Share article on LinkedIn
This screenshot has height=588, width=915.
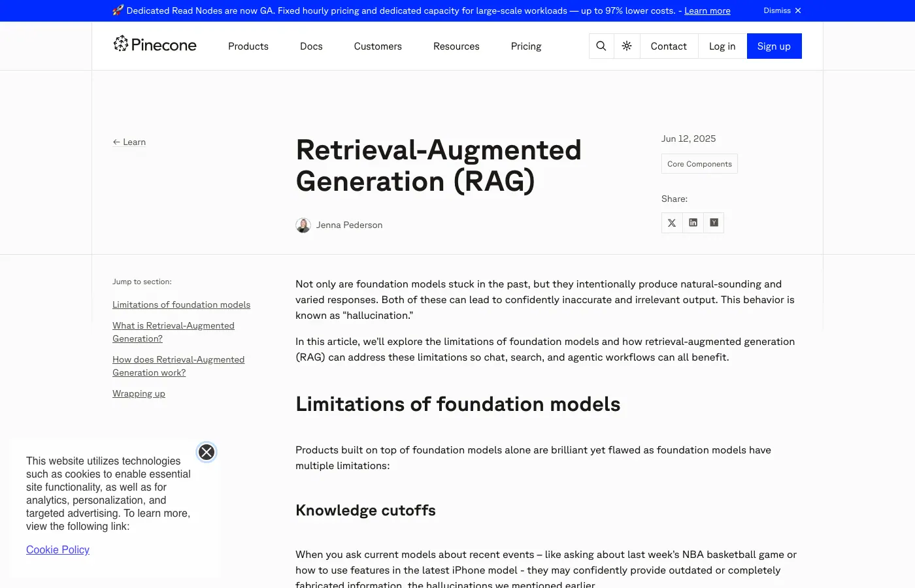click(x=693, y=223)
